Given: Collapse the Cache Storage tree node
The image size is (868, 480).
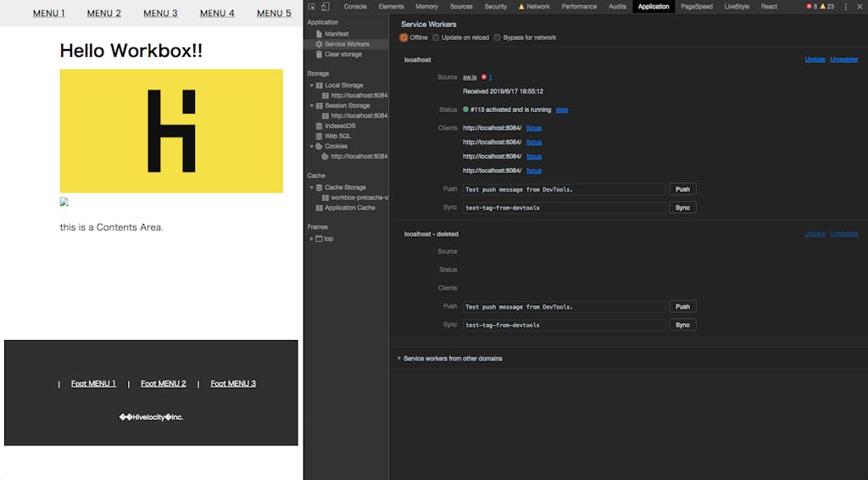Looking at the screenshot, I should pyautogui.click(x=312, y=187).
